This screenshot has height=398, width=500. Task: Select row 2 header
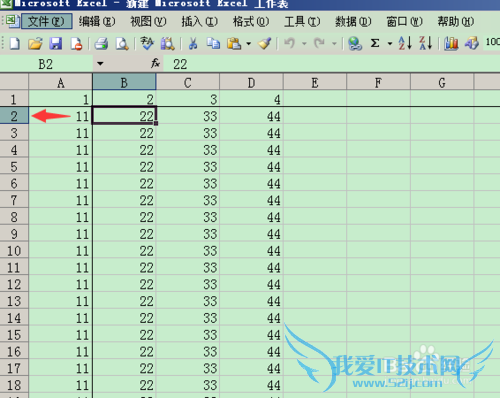click(14, 116)
